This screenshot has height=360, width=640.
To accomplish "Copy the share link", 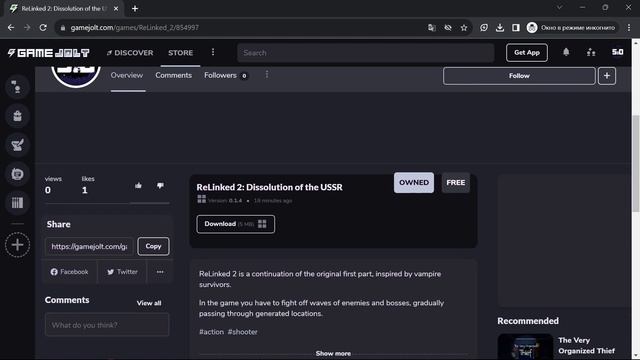I will point(153,247).
